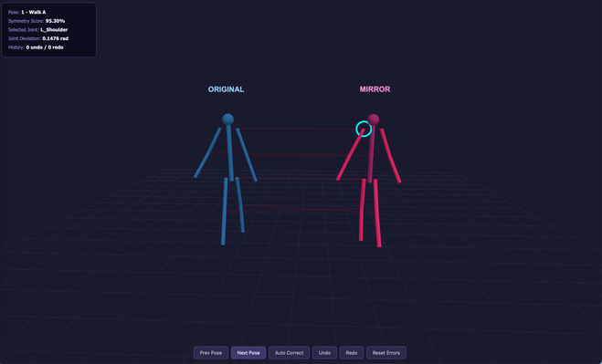
Task: Go to the Next Pose
Action: coord(248,352)
